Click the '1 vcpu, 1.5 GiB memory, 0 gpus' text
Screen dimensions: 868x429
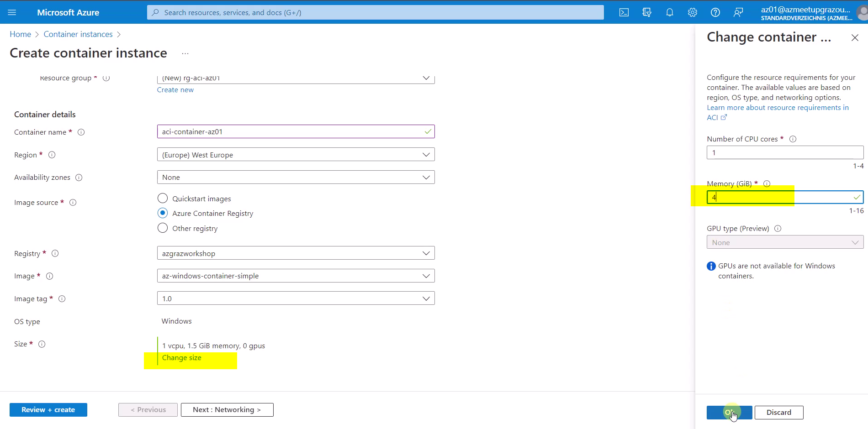point(213,346)
